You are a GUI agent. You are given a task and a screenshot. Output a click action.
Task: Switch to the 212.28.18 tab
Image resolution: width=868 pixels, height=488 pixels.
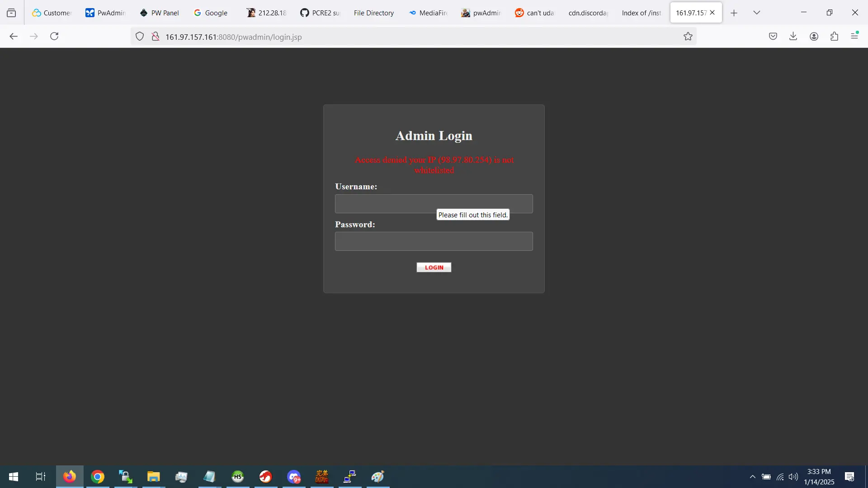(x=267, y=13)
